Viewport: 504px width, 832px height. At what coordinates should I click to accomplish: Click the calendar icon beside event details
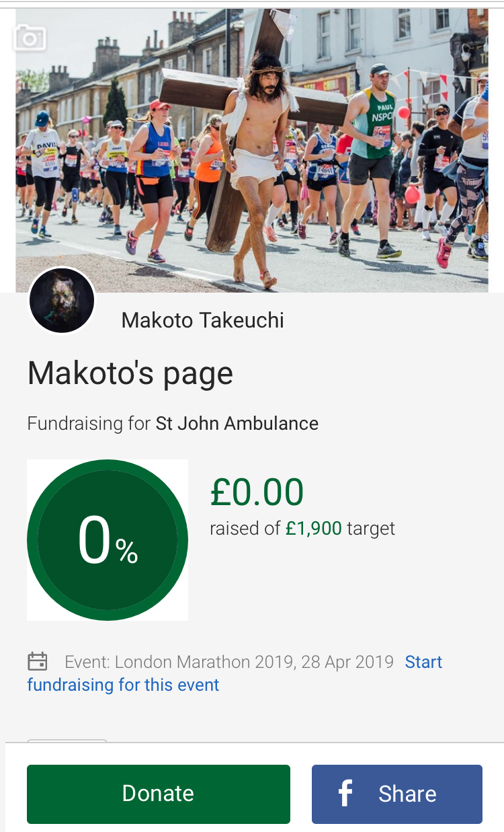coord(38,662)
